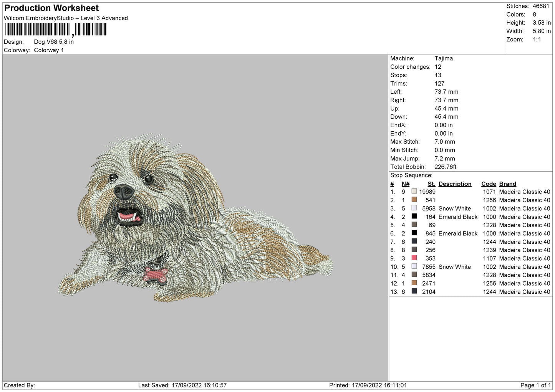Click the Production Worksheet title
555x392 pixels.
point(51,8)
